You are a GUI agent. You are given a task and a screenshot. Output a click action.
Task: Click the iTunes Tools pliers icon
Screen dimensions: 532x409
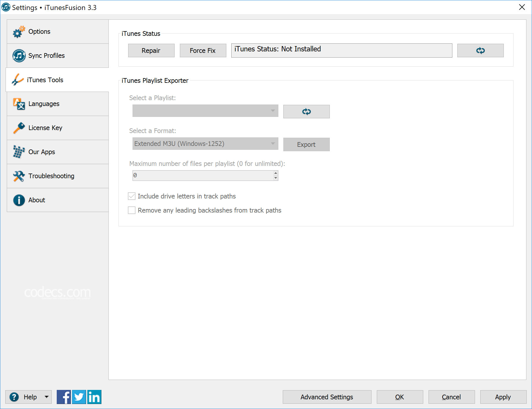point(18,80)
